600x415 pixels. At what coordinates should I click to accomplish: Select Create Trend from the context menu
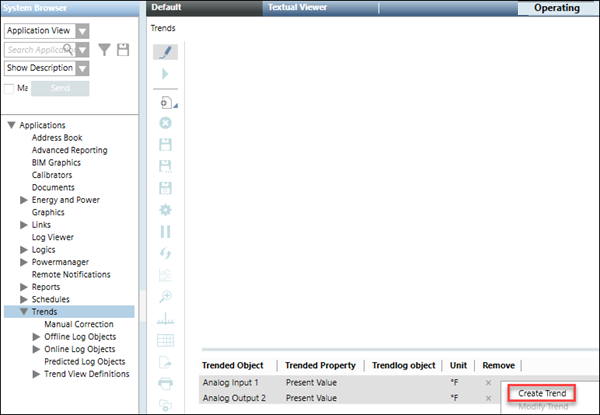[x=543, y=393]
